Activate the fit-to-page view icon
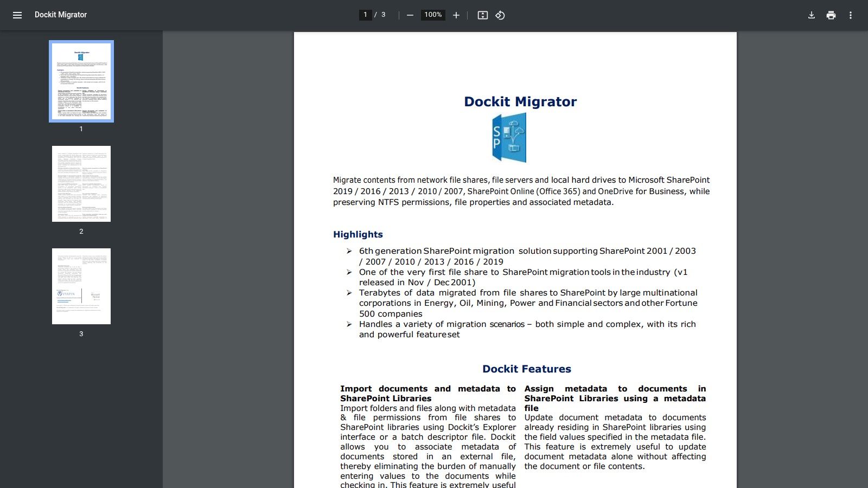 (x=482, y=15)
